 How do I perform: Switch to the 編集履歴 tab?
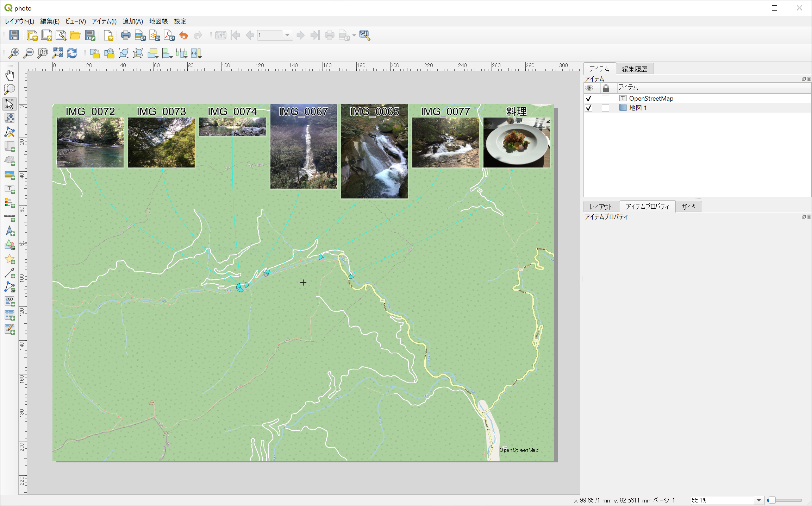tap(634, 69)
